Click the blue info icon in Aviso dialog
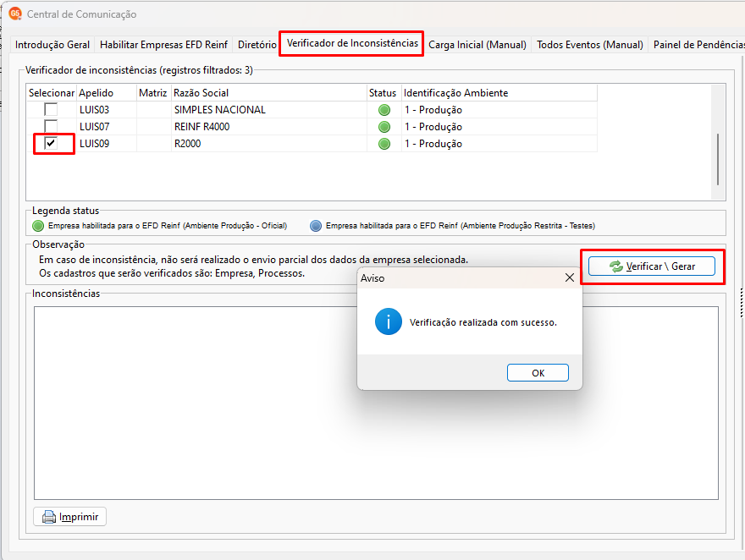Image resolution: width=745 pixels, height=560 pixels. (x=389, y=321)
